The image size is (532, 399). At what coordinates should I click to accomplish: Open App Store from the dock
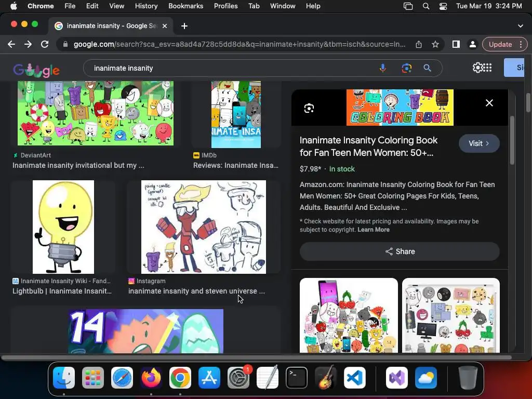[209, 378]
